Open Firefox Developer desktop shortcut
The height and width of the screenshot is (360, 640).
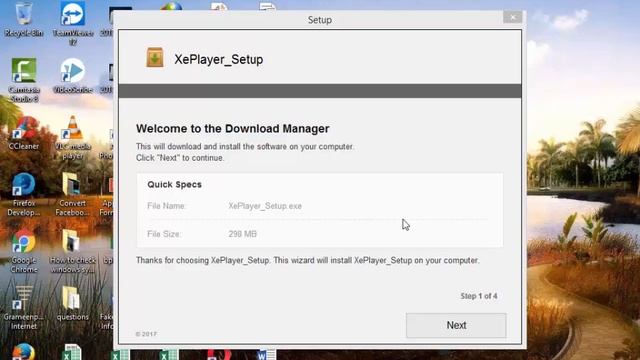click(x=24, y=195)
